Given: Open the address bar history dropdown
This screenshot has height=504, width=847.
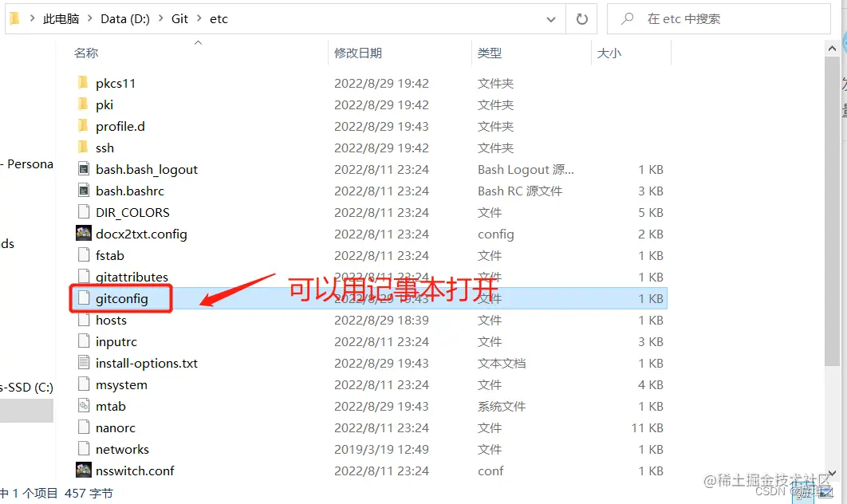Looking at the screenshot, I should pos(551,19).
